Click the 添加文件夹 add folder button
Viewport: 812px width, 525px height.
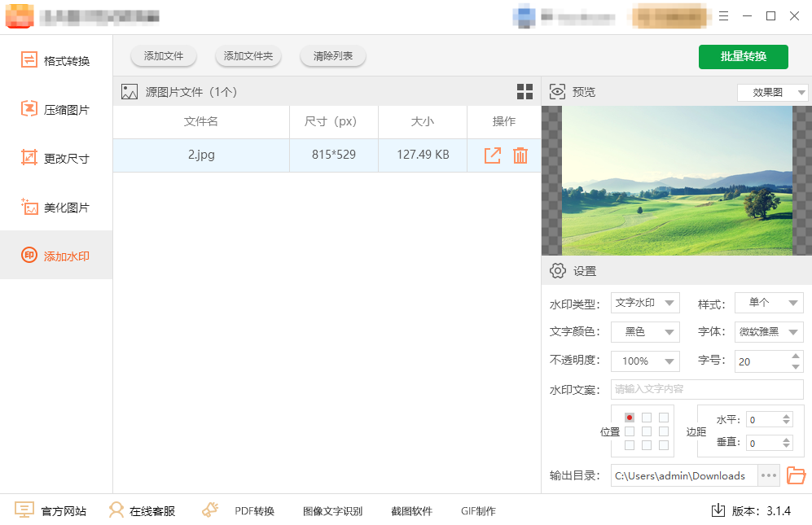point(248,56)
